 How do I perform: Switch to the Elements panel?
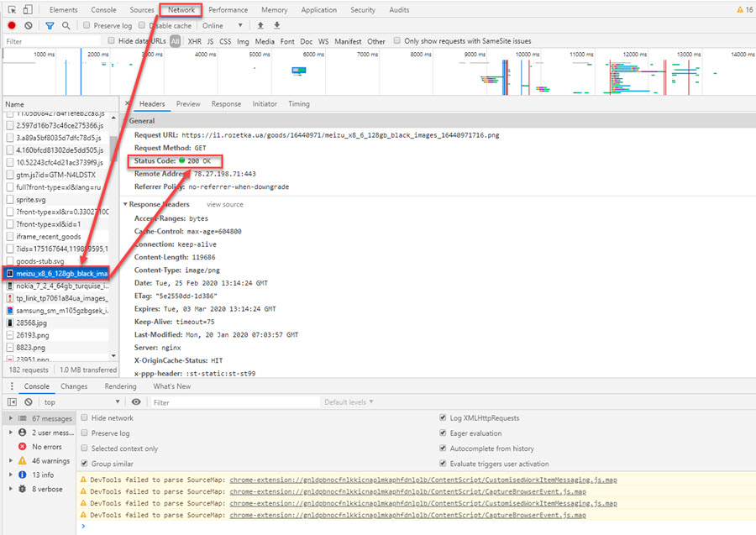pos(63,9)
